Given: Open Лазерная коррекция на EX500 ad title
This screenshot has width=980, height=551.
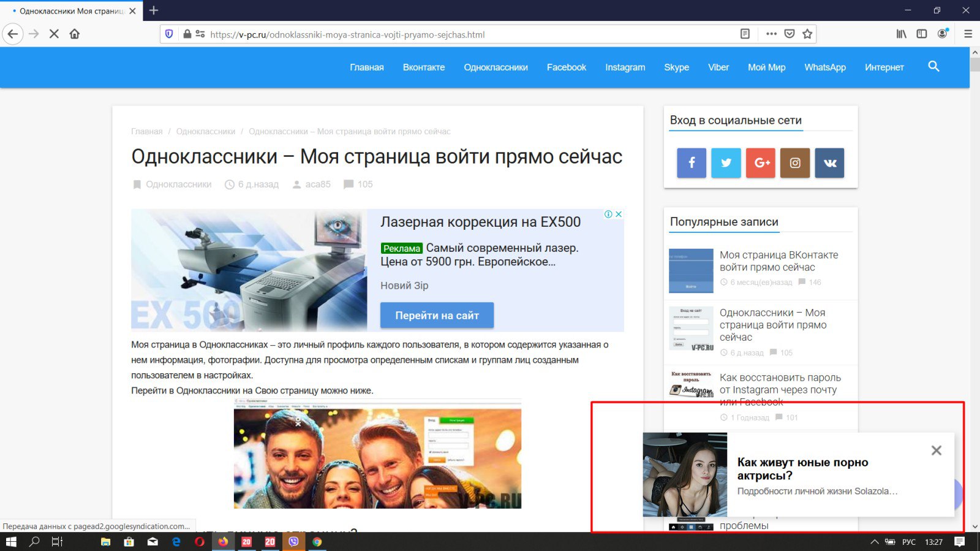Looking at the screenshot, I should tap(481, 222).
